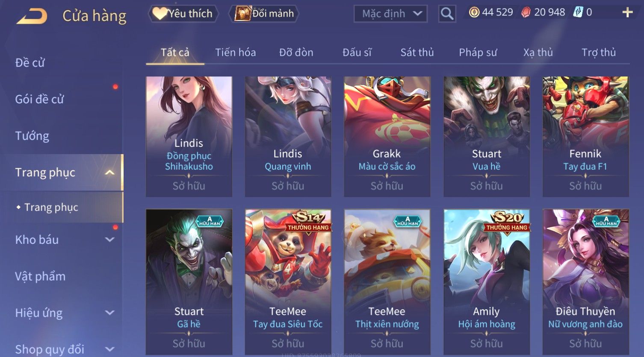This screenshot has width=644, height=357.
Task: Select the Amily Hội ám hoàng card
Action: pyautogui.click(x=487, y=282)
